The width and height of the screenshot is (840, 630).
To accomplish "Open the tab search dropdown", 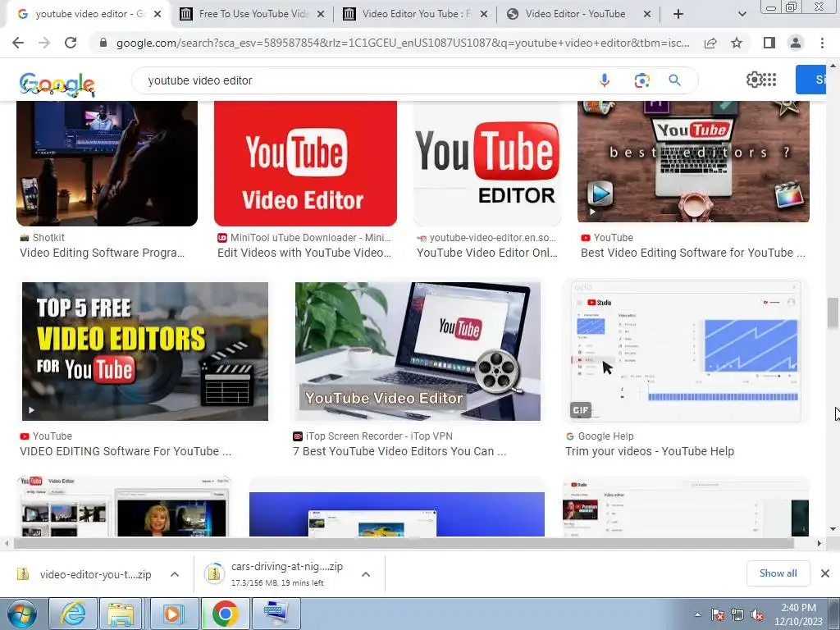I will tap(742, 14).
